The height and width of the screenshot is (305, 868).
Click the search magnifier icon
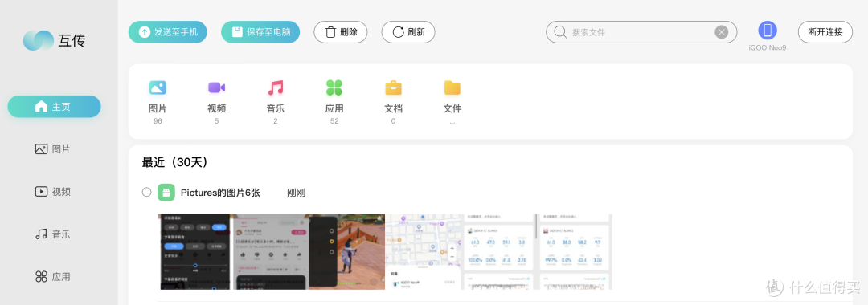[560, 32]
